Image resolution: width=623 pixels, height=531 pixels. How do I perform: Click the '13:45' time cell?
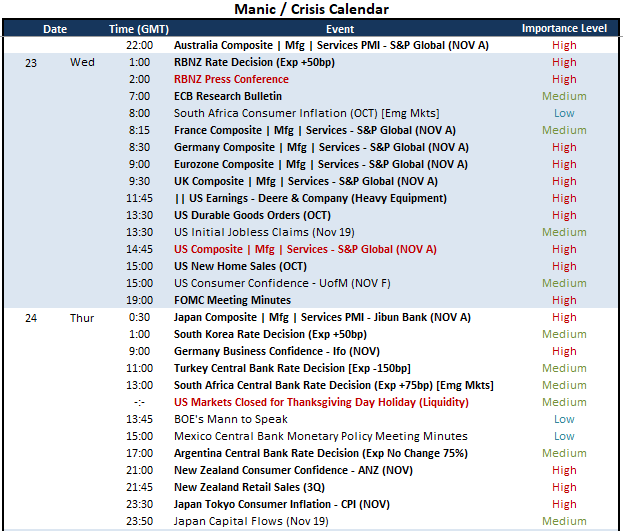click(139, 419)
